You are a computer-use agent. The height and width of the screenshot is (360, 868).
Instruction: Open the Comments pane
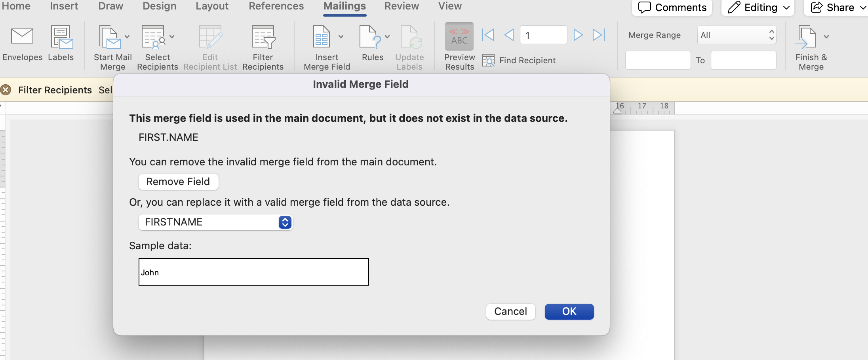(672, 8)
